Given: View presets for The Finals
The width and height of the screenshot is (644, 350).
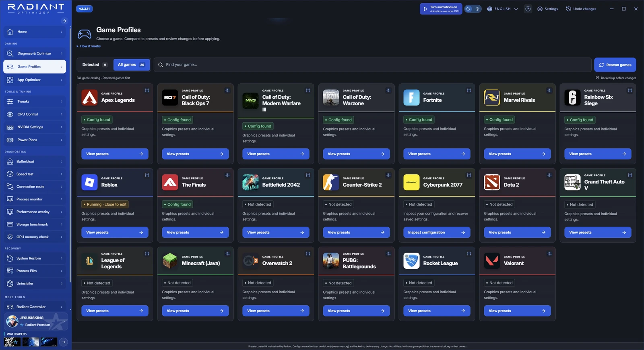Looking at the screenshot, I should [195, 233].
